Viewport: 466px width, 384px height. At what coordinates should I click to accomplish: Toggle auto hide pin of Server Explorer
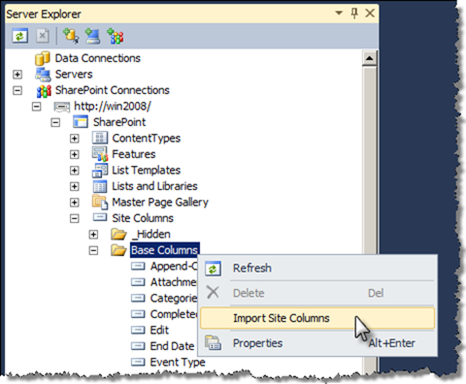click(x=354, y=13)
